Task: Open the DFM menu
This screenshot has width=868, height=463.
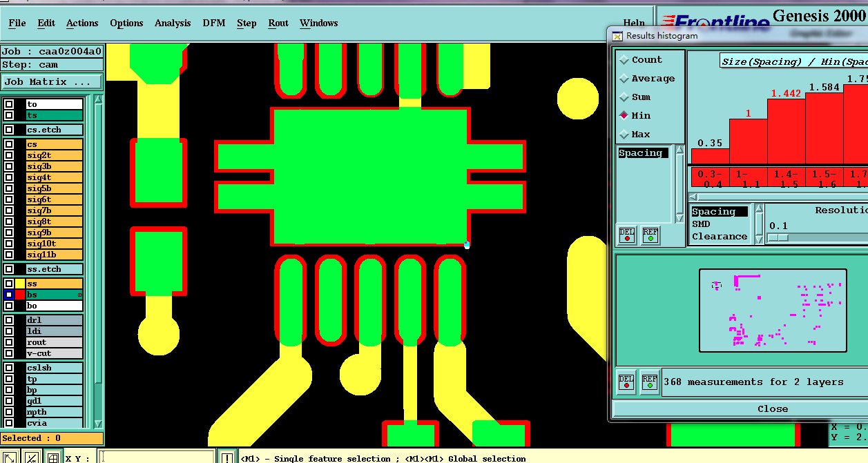Action: click(214, 23)
